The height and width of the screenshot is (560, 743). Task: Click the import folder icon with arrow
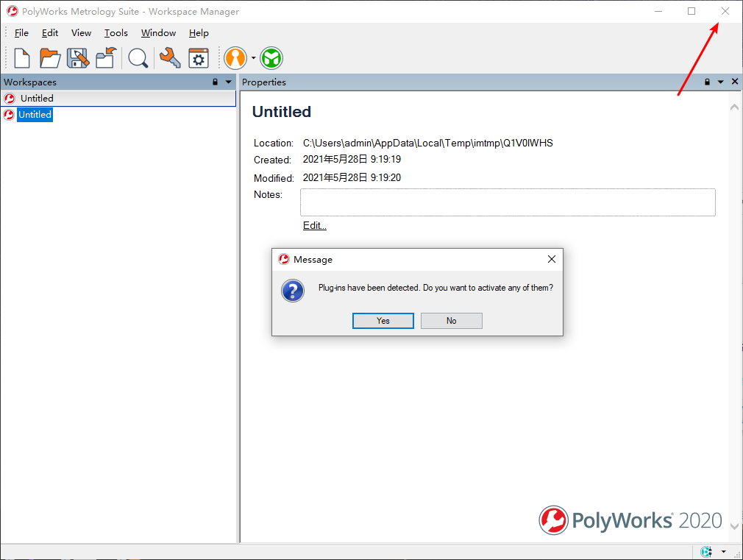point(106,58)
